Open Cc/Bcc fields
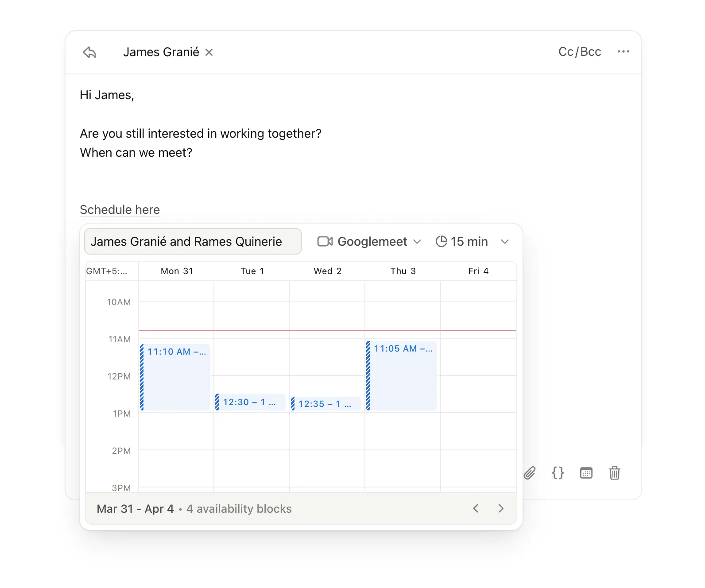Viewport: 705px width, 588px height. (x=579, y=52)
